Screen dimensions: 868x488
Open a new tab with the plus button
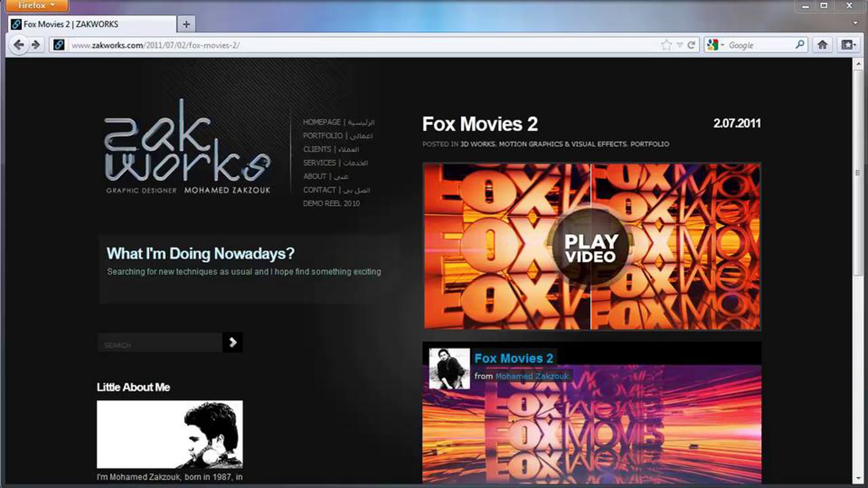point(186,24)
